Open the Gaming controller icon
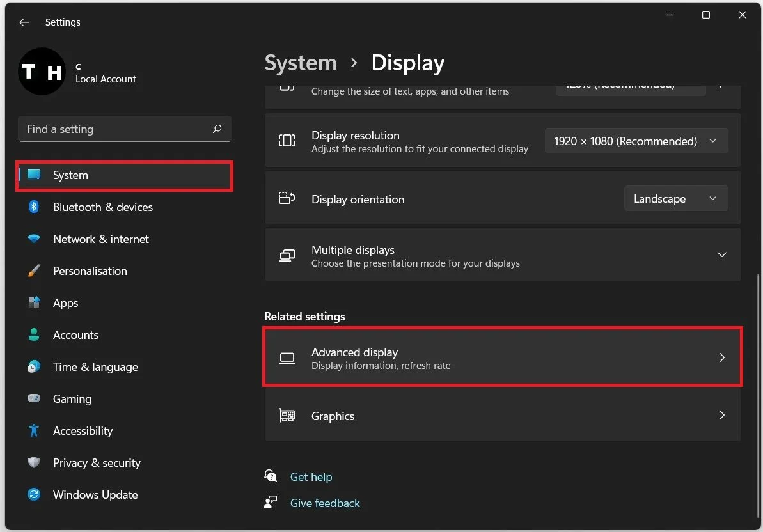763x532 pixels. [x=33, y=399]
